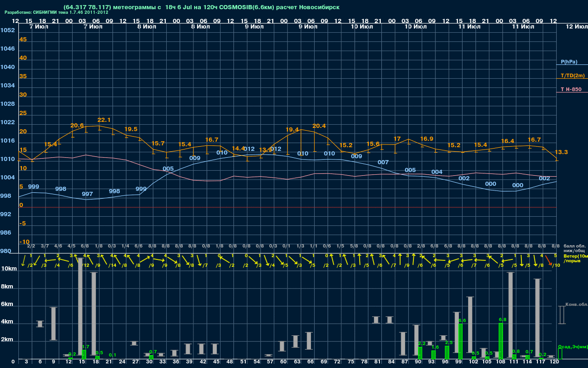Click the temperature value 19.5
This screenshot has width=588, height=368.
click(x=131, y=129)
